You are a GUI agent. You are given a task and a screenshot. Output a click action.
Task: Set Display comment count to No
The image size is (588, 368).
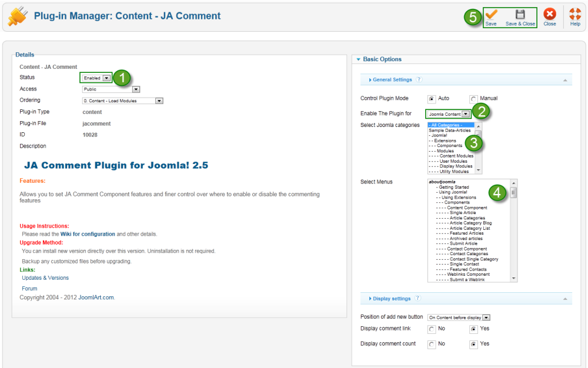432,344
